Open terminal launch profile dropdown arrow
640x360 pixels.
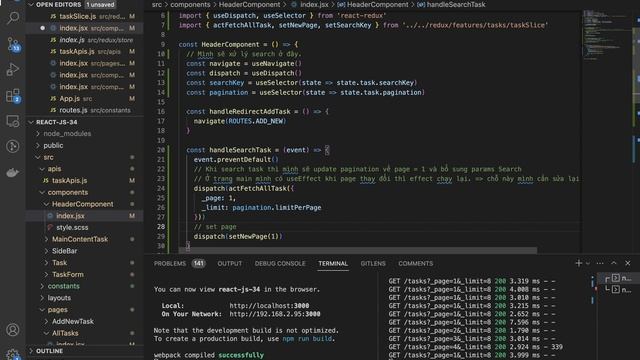587,263
